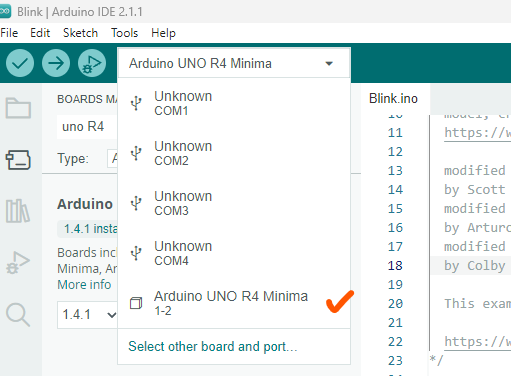The width and height of the screenshot is (511, 376).
Task: Select the Unknown COM2 port entry
Action: click(x=234, y=153)
